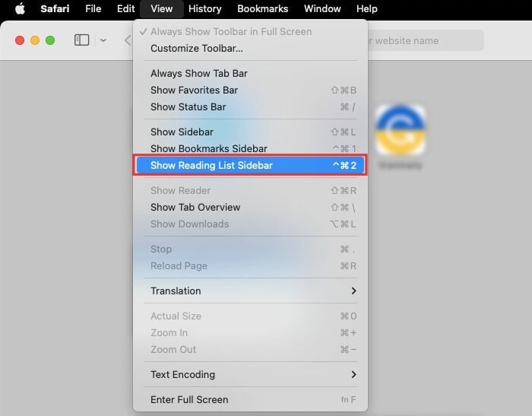The image size is (532, 416).
Task: Open the History menu
Action: pos(205,8)
